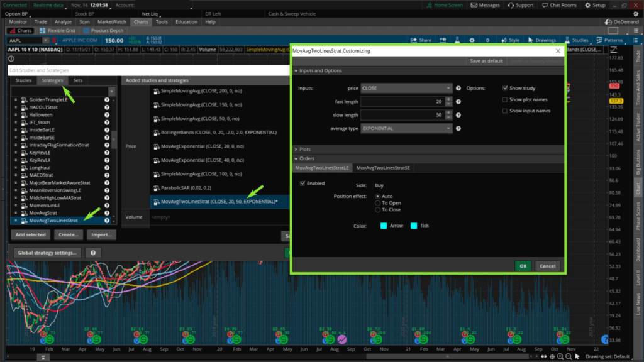Open the Studies menu in chart toolbar
The image size is (644, 362).
click(x=576, y=40)
